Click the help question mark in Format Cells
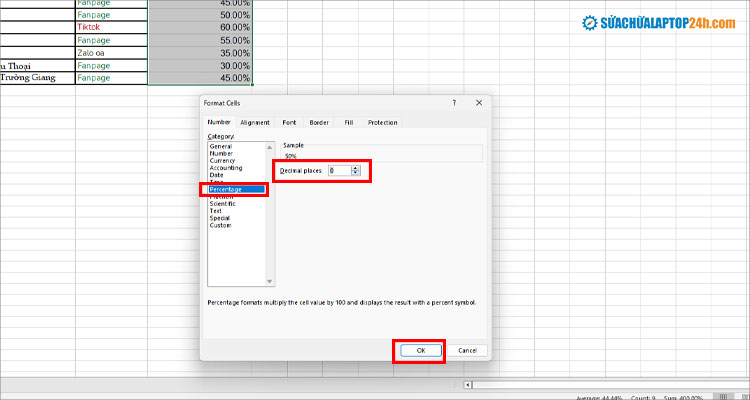 pos(454,103)
